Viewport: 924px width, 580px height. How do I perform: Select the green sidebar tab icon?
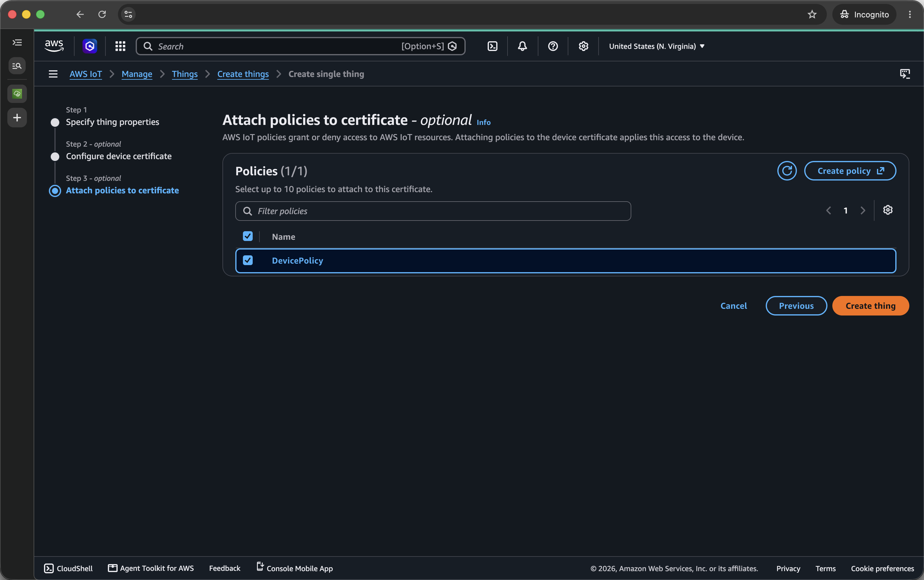[x=17, y=93]
